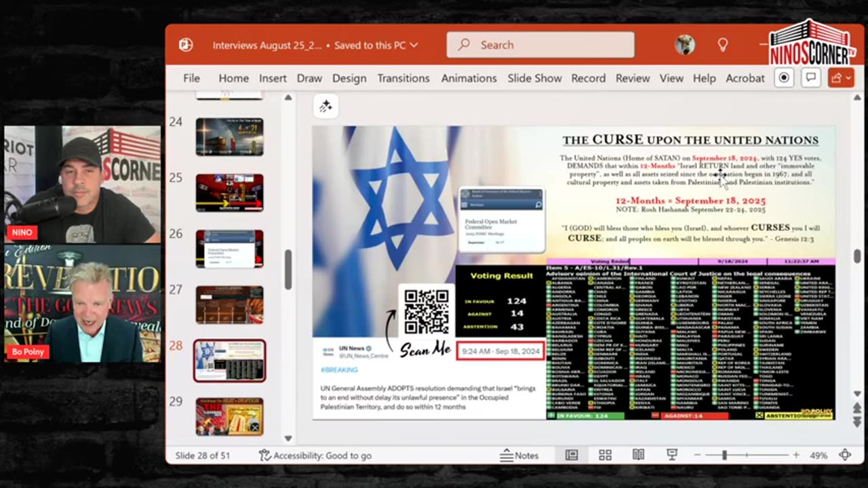Click the Federal Open Market Committee card
This screenshot has height=488, width=868.
click(x=501, y=219)
